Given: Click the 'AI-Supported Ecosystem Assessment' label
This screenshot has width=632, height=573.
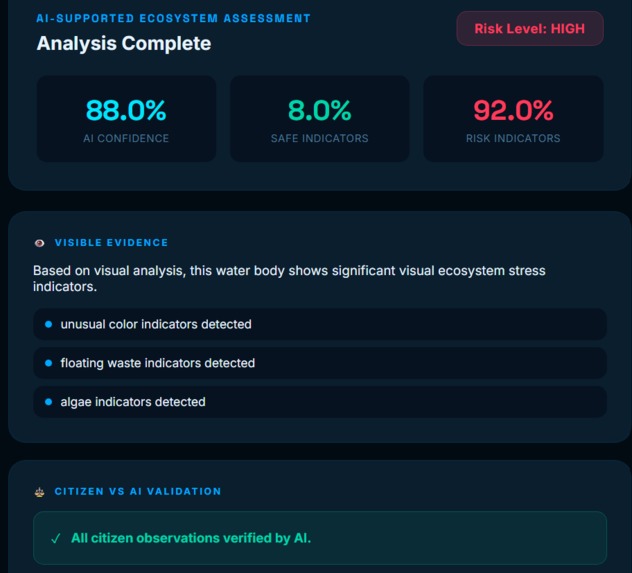Looking at the screenshot, I should pyautogui.click(x=173, y=19).
